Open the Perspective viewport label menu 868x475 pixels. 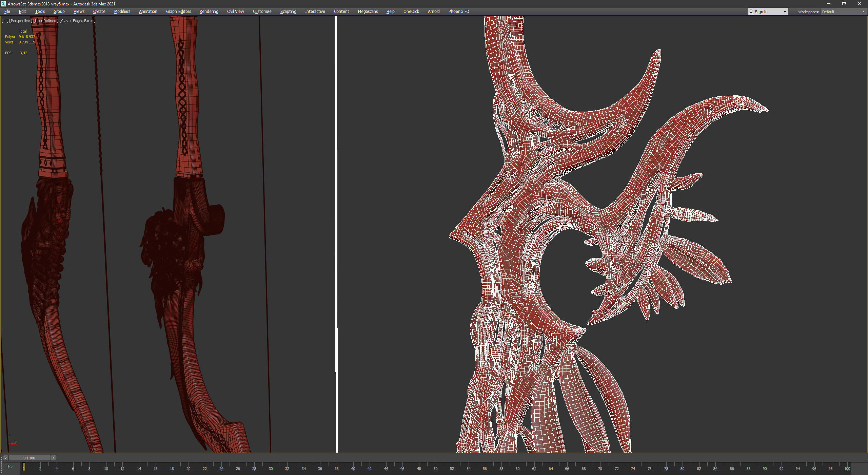[x=20, y=21]
